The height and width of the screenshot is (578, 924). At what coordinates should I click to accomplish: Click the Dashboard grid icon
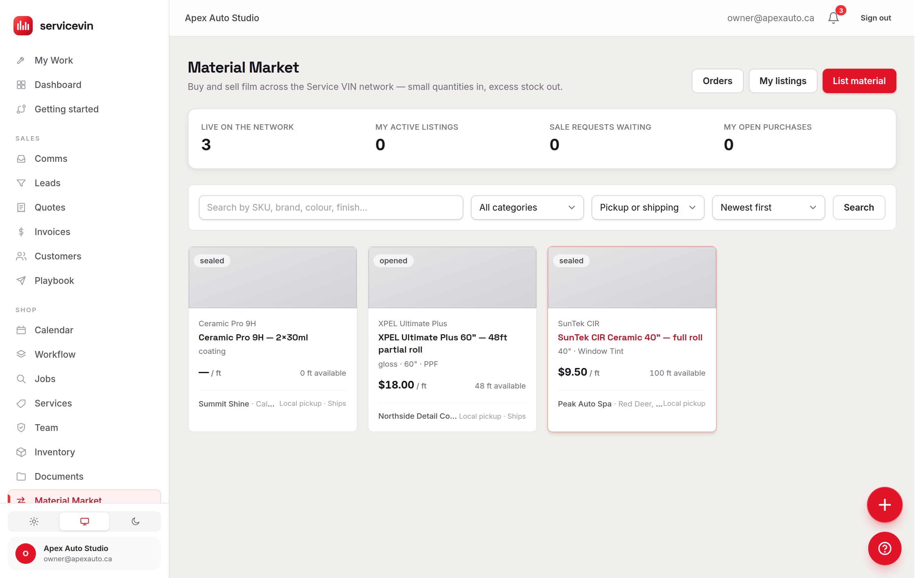(21, 85)
